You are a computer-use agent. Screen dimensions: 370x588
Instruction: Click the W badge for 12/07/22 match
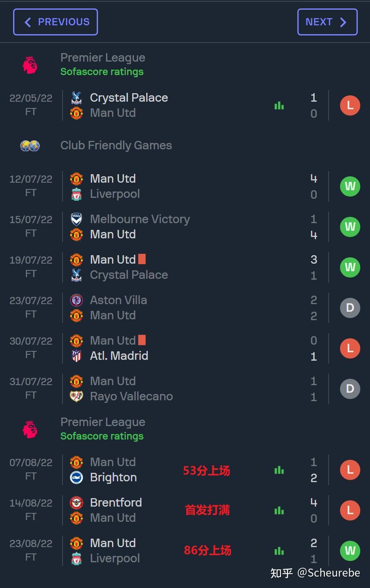350,186
